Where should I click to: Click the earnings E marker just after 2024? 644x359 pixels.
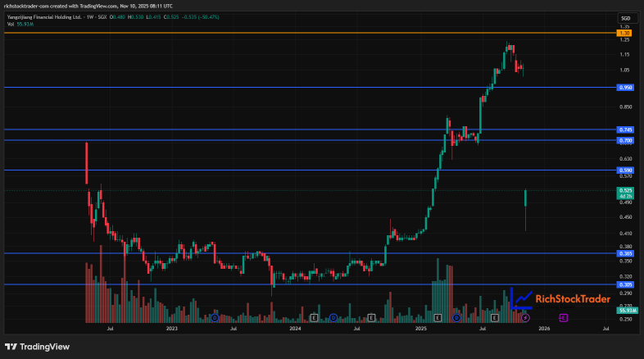click(314, 317)
